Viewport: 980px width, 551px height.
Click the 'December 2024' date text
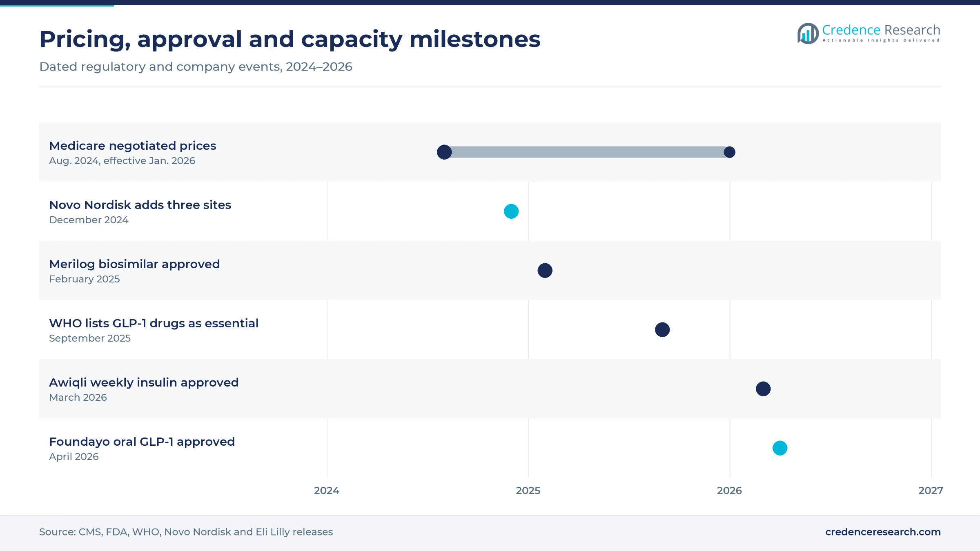tap(89, 220)
